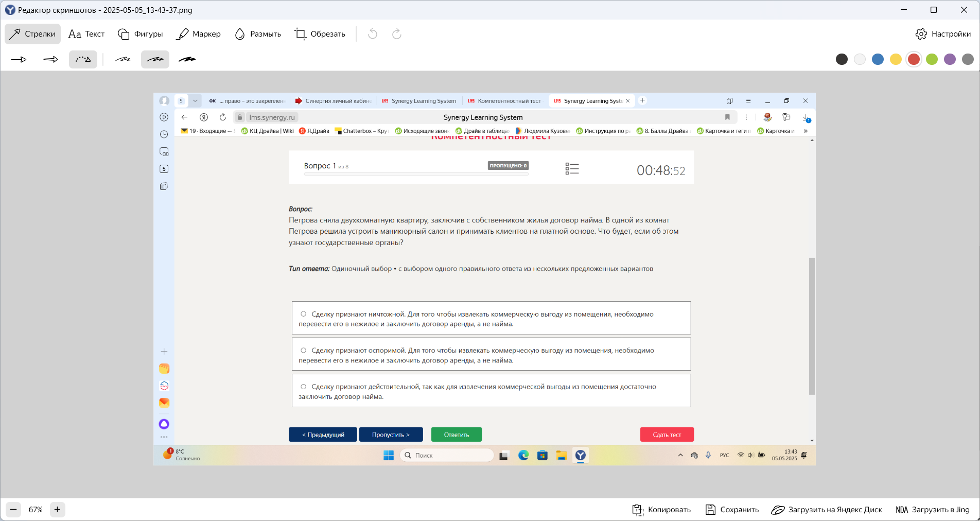Activate the Фигуры shapes tool
This screenshot has height=521, width=980.
click(x=141, y=34)
